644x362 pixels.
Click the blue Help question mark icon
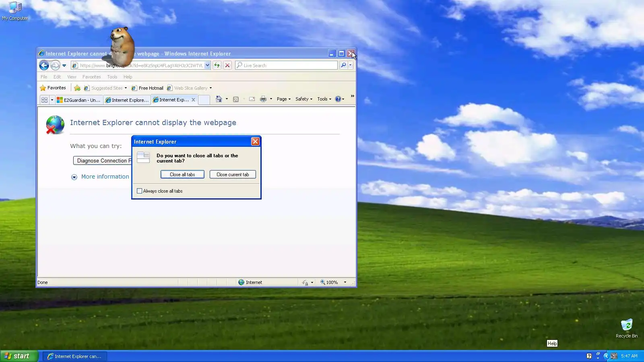tap(338, 99)
